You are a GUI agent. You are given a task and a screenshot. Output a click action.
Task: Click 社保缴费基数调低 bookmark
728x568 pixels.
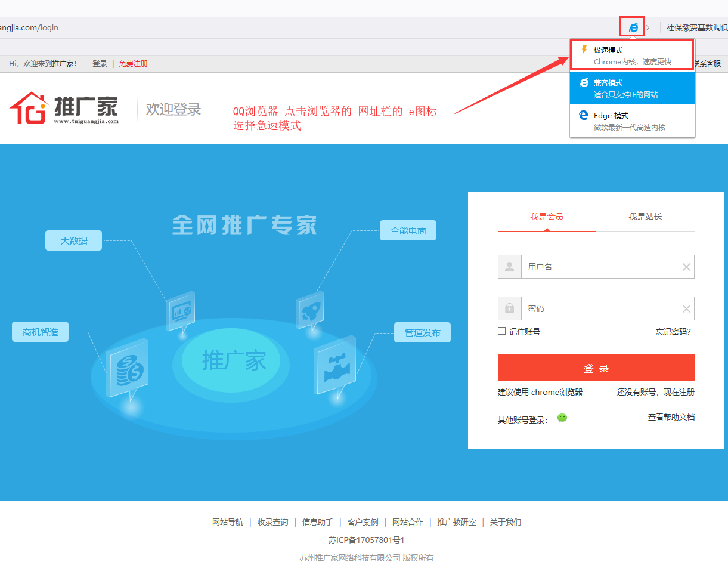click(x=697, y=27)
